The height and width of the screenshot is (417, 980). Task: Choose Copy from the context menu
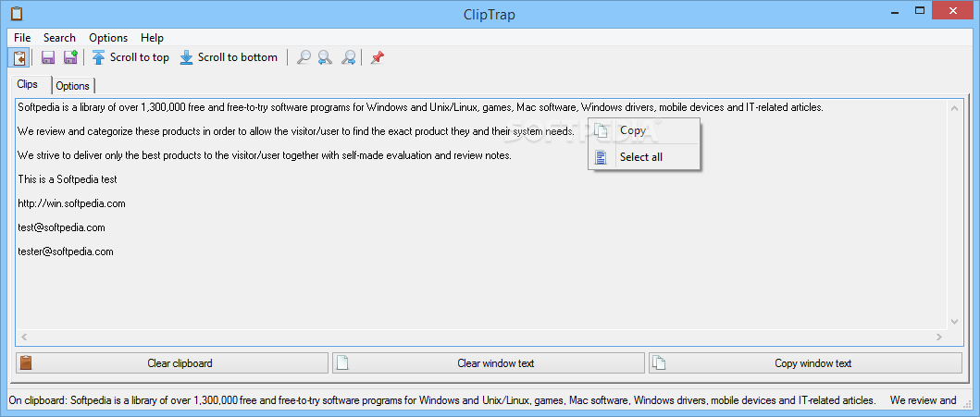(x=644, y=130)
